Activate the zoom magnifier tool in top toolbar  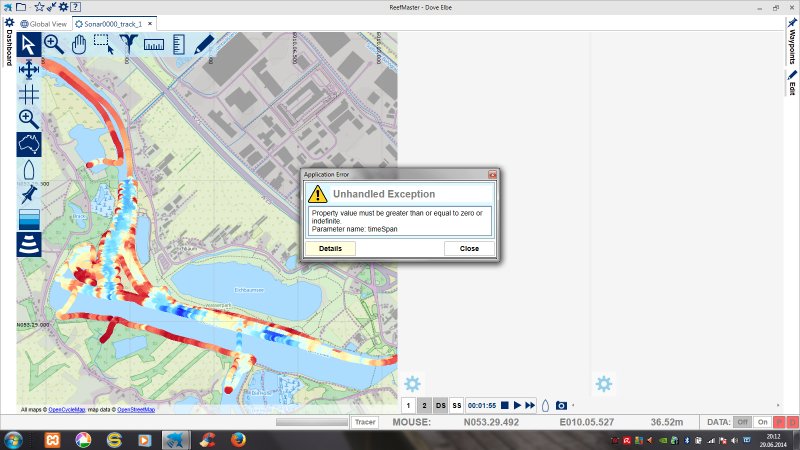click(x=54, y=43)
